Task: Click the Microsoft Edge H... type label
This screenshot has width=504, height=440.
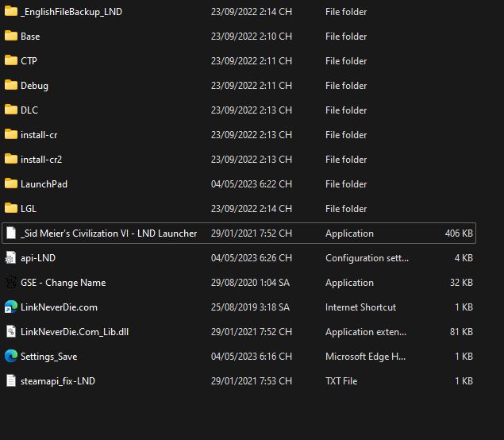Action: click(365, 357)
